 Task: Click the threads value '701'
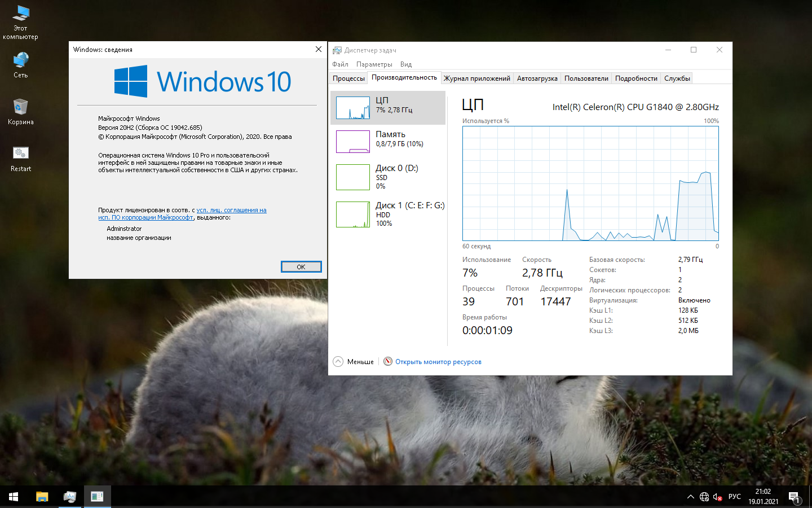click(515, 301)
